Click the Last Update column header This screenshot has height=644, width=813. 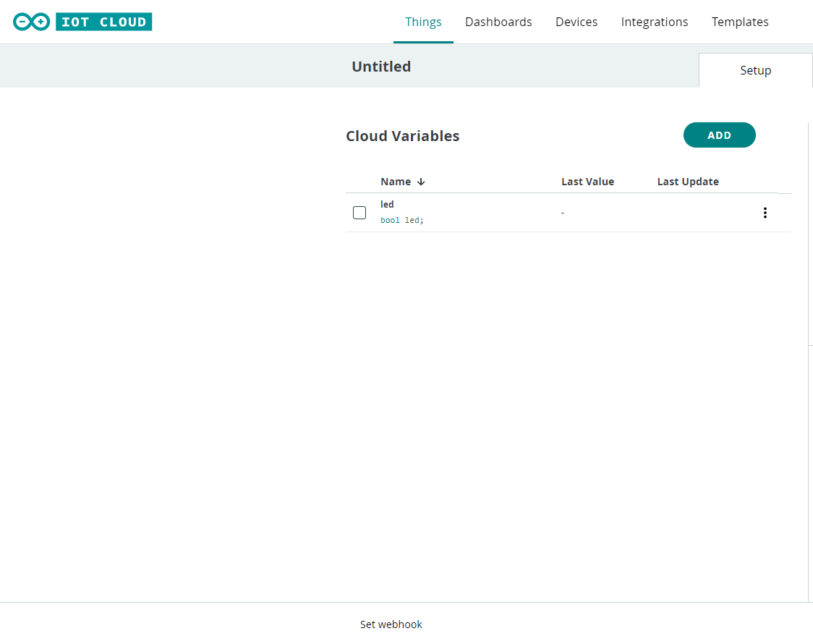(687, 182)
